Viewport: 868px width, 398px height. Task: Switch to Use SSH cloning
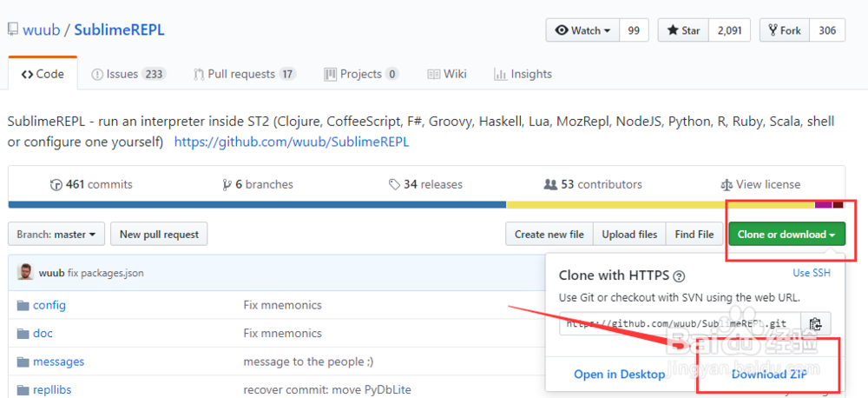[x=812, y=272]
